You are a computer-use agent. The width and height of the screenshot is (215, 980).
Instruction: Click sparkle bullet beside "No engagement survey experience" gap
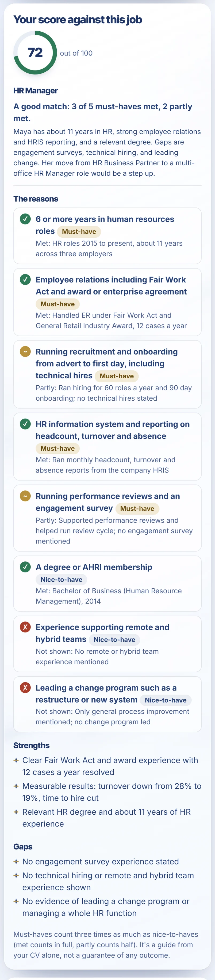(x=16, y=861)
